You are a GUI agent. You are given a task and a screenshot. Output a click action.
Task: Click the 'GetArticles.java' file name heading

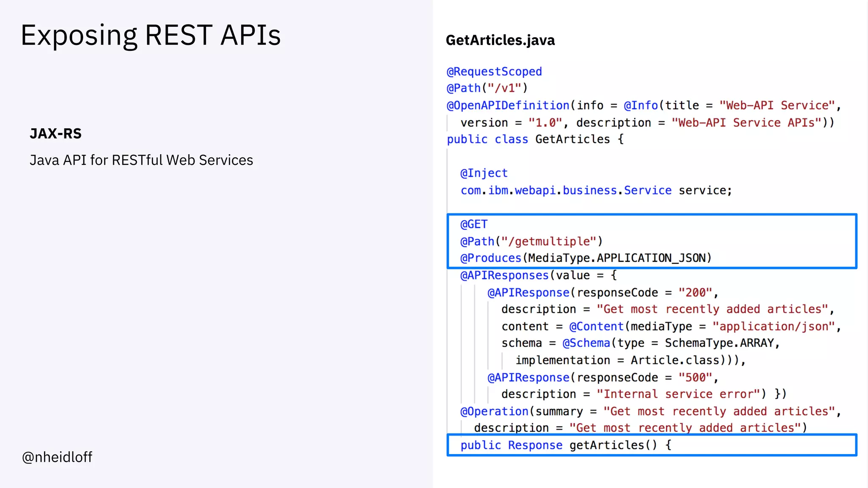click(500, 40)
